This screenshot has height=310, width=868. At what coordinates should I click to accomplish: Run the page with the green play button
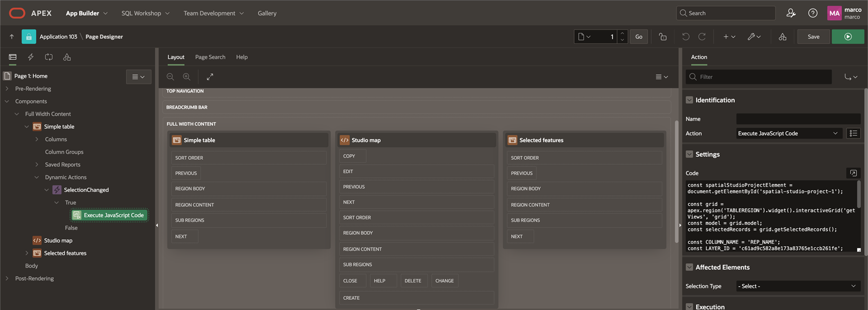click(x=848, y=37)
